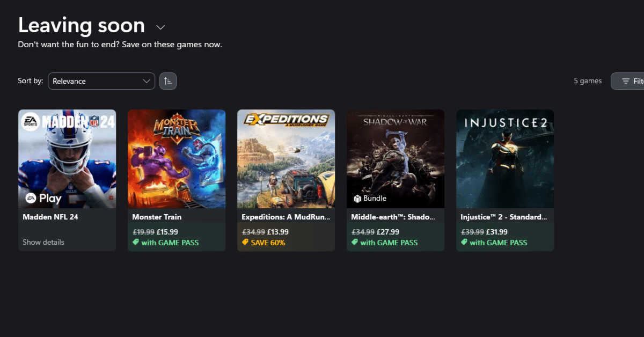The image size is (644, 337).
Task: Click the Bundle icon on Shadow of War
Action: 357,199
